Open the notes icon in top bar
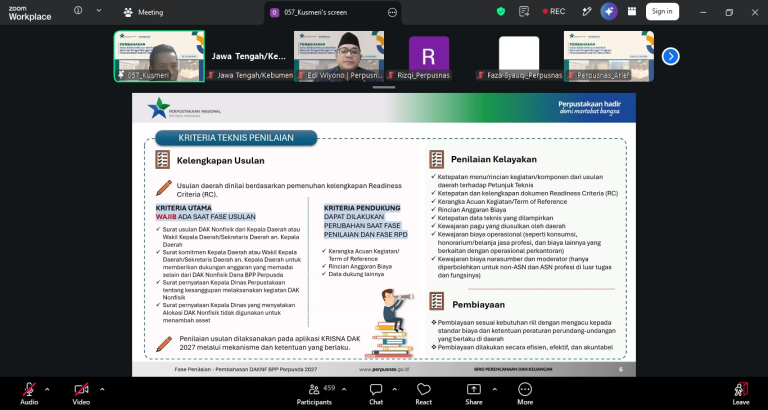 click(524, 11)
